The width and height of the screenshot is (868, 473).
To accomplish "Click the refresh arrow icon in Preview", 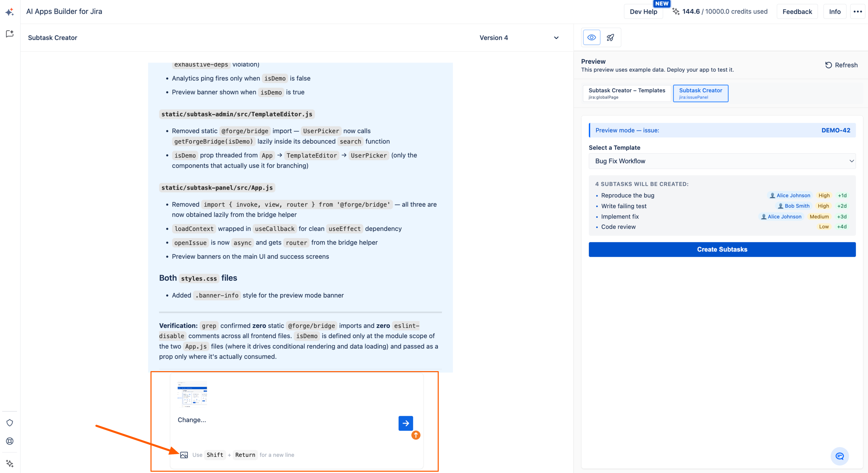I will (x=828, y=65).
